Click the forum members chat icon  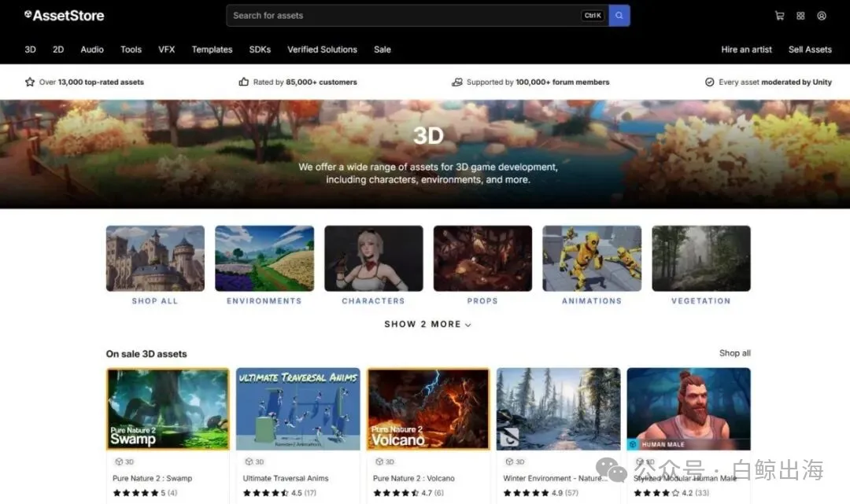coord(457,82)
